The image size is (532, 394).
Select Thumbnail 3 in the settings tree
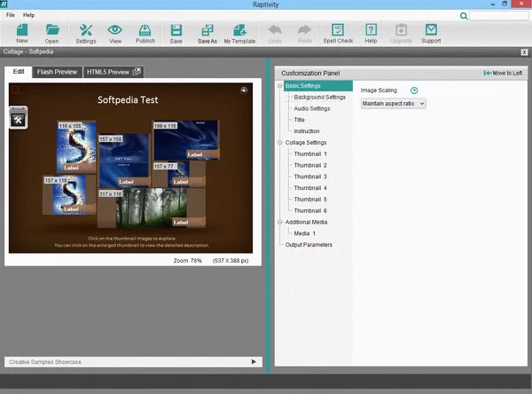coord(310,177)
